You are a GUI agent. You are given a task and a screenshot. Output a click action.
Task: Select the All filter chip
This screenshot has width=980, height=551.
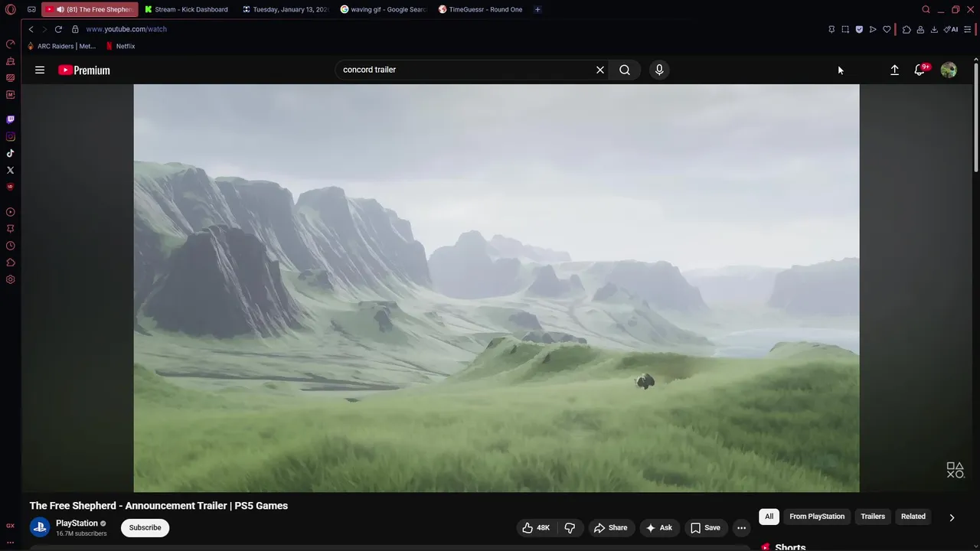769,517
